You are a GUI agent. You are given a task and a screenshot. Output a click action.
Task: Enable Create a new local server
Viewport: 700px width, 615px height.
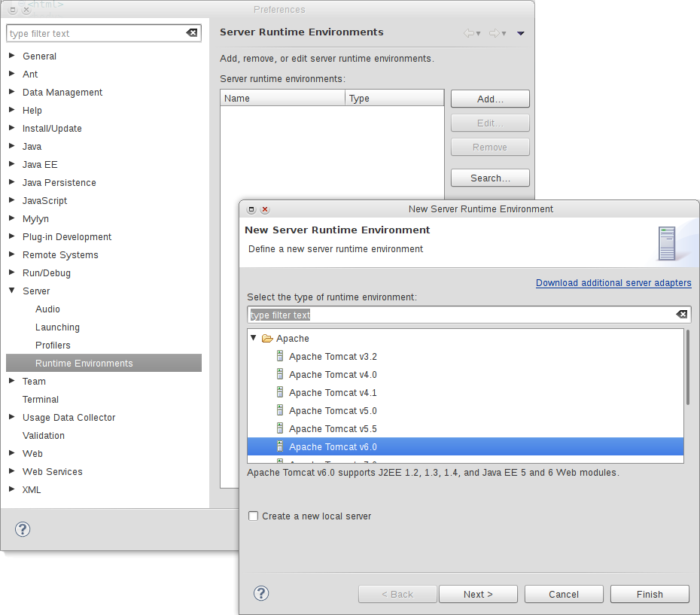tap(253, 516)
